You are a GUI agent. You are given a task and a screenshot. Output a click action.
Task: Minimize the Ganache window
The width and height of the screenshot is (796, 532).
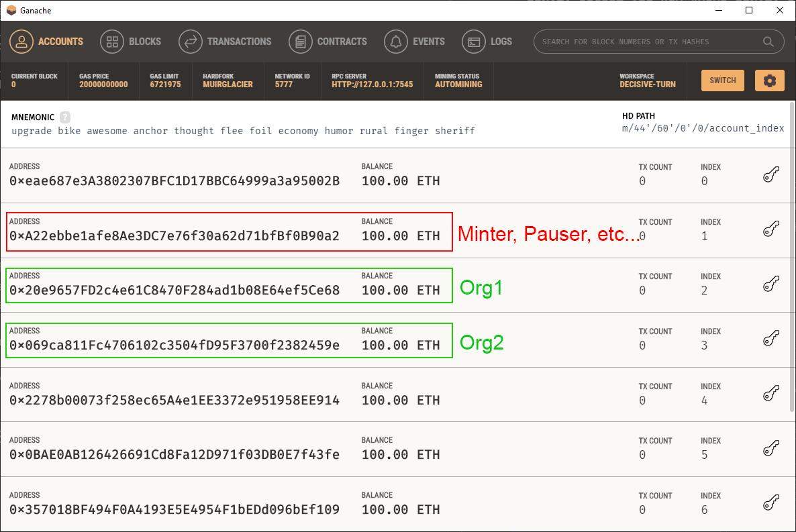(718, 10)
